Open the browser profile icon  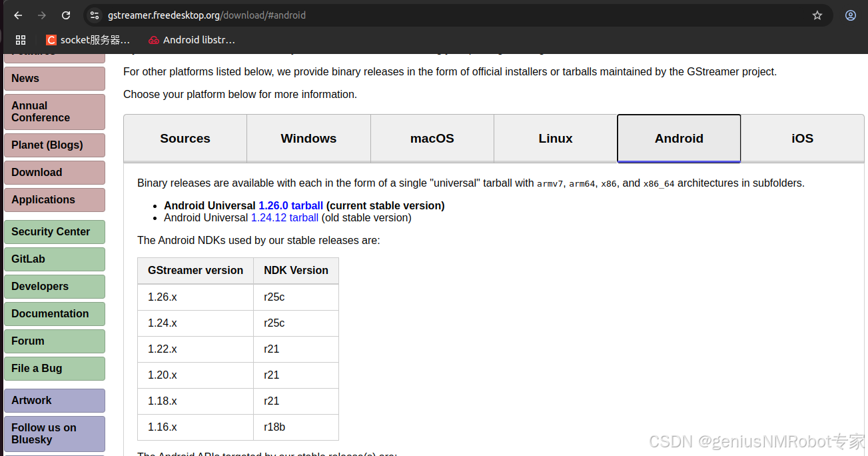click(850, 15)
